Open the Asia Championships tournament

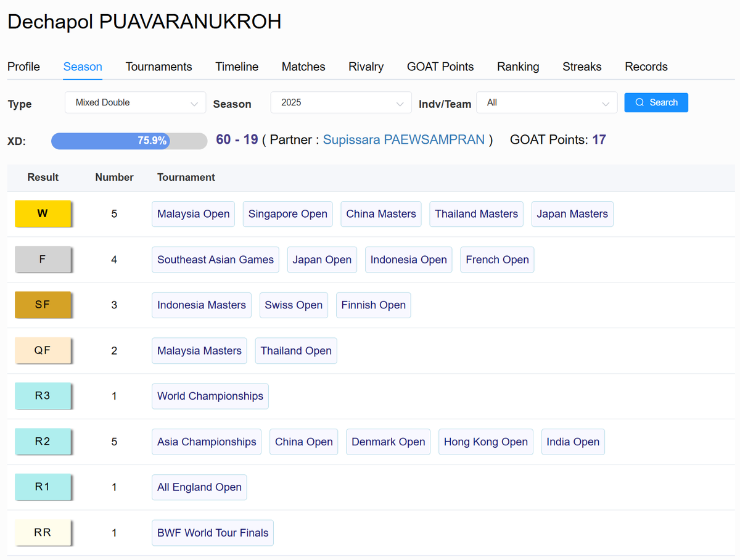point(207,442)
